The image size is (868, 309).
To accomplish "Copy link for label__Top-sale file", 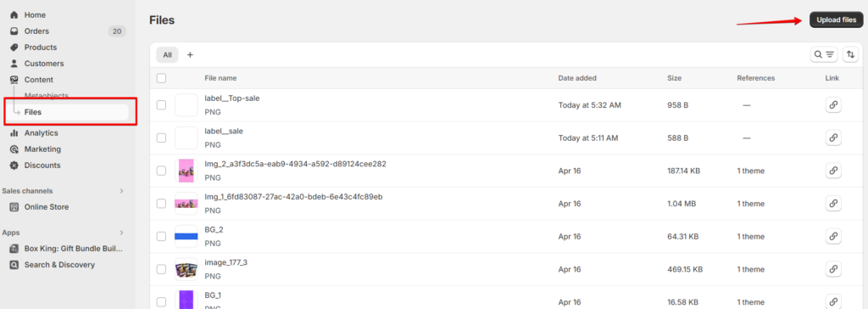I will click(x=833, y=105).
